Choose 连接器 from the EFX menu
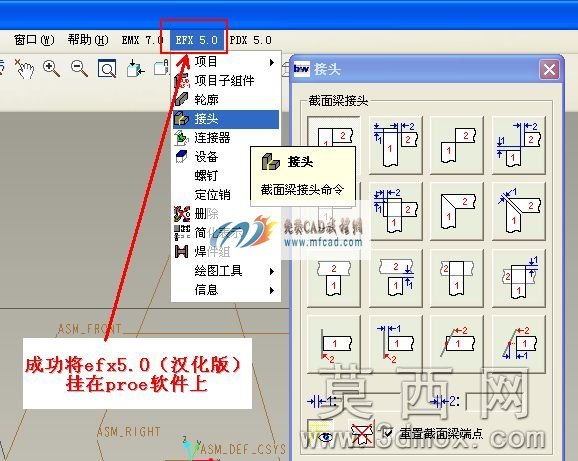The height and width of the screenshot is (461, 578). click(226, 138)
